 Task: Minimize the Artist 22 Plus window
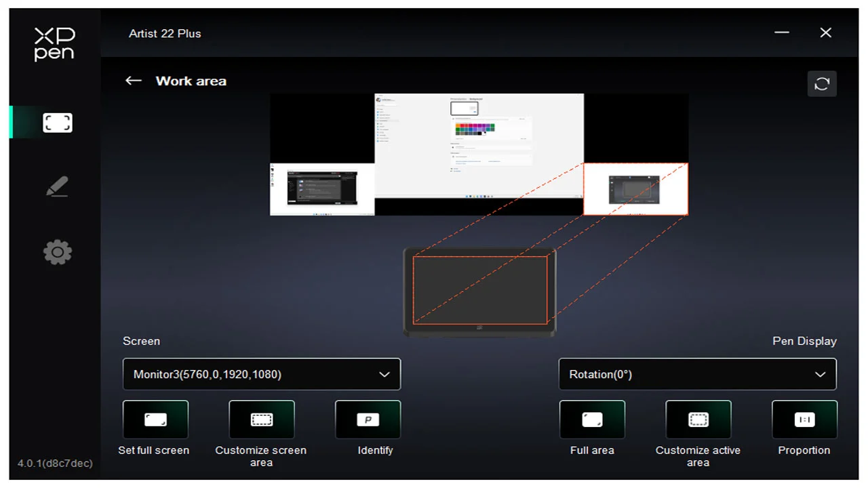pyautogui.click(x=782, y=33)
